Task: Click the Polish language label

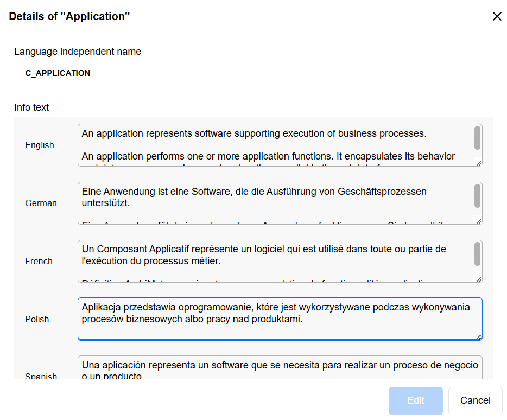Action: pos(37,319)
